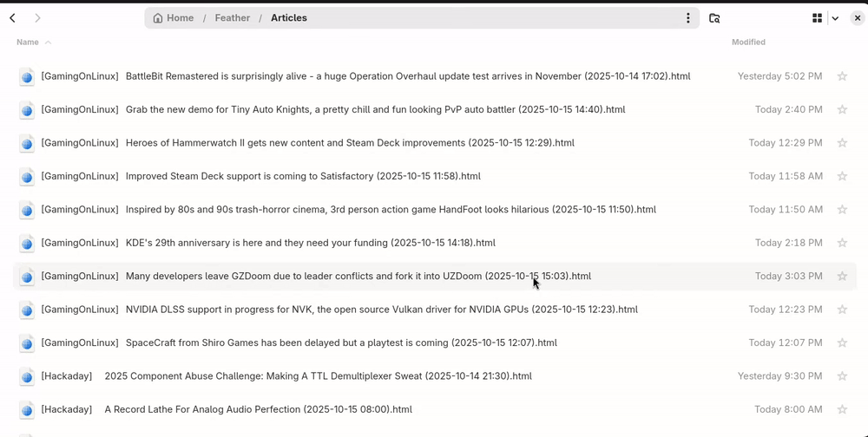The image size is (868, 437).
Task: Switch to grid view icon
Action: [817, 18]
